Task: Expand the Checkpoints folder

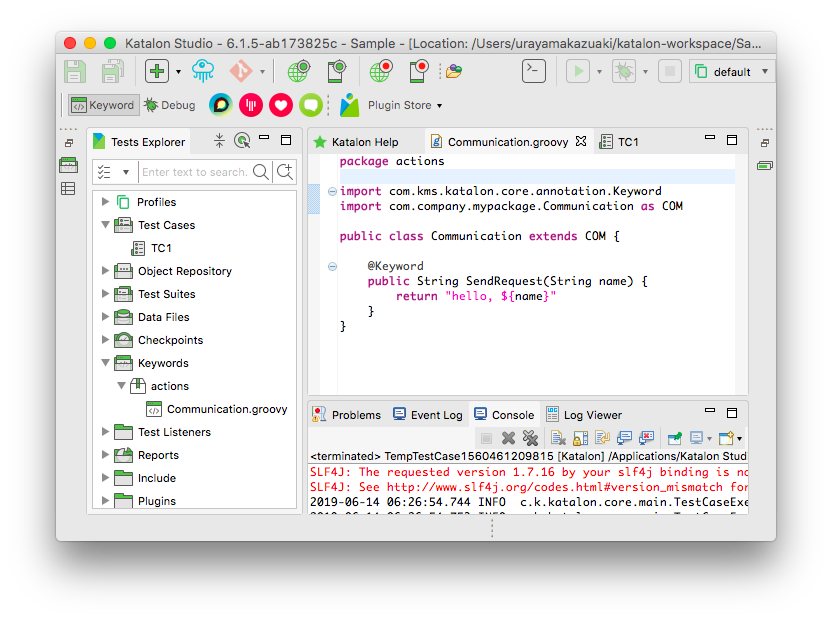Action: pos(105,340)
